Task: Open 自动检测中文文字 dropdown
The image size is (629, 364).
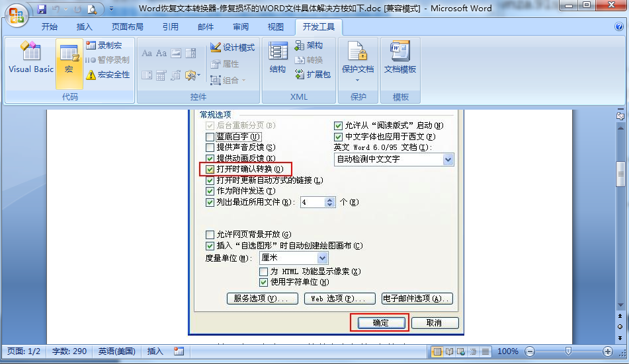Action: pos(448,160)
